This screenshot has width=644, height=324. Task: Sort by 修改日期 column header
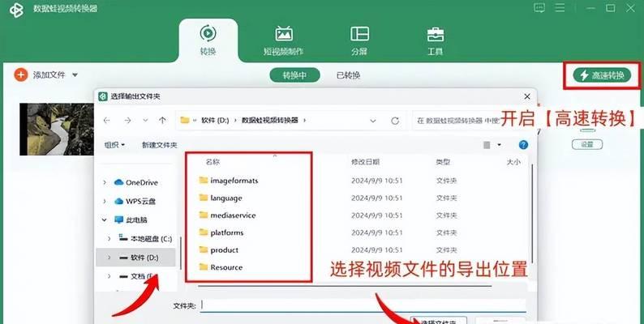(x=365, y=162)
